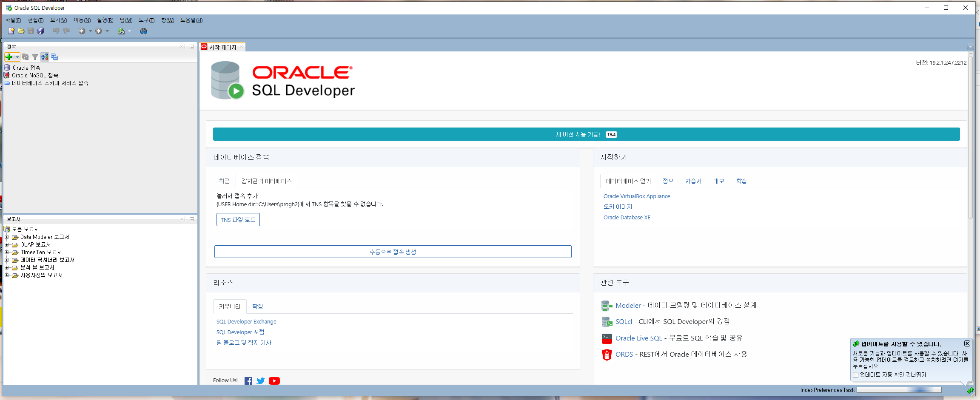Click the Redo arrow icon

[x=66, y=31]
